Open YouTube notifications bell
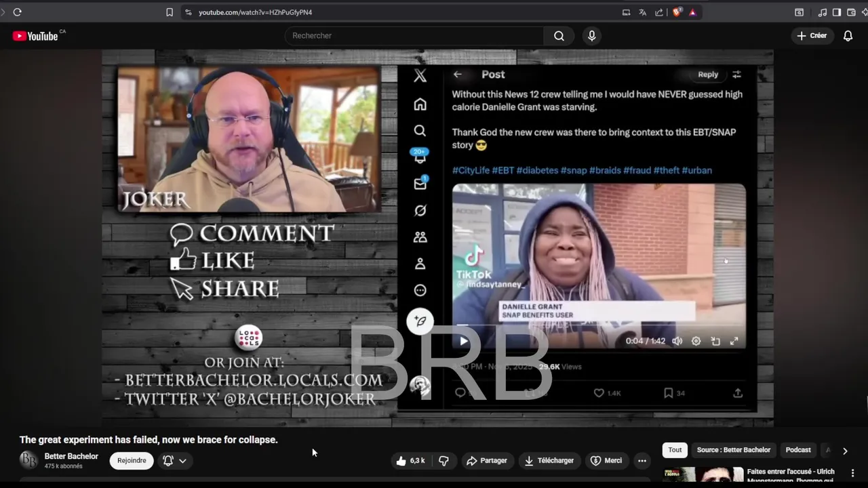868x488 pixels. click(848, 36)
